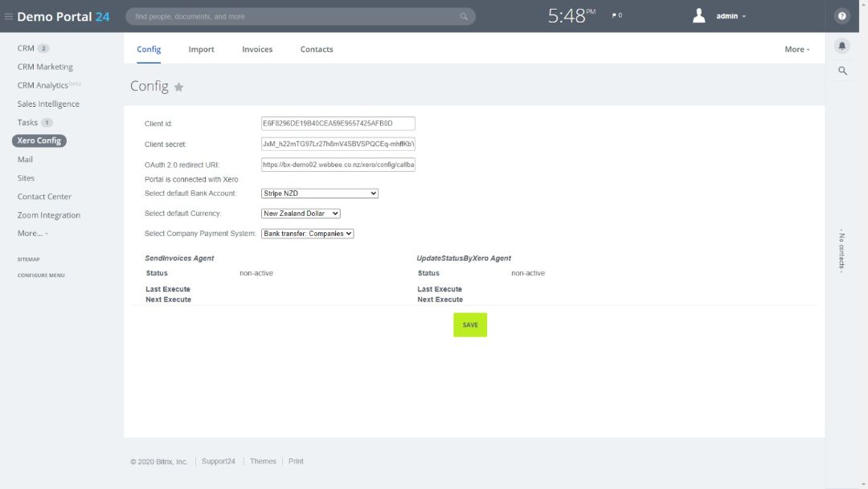Open the Contacts tab
This screenshot has width=868, height=489.
pyautogui.click(x=317, y=50)
